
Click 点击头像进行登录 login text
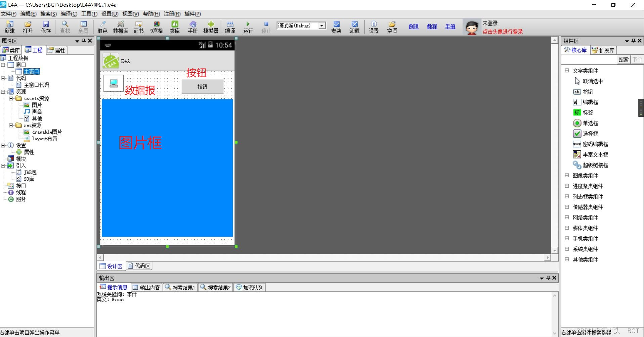point(503,32)
